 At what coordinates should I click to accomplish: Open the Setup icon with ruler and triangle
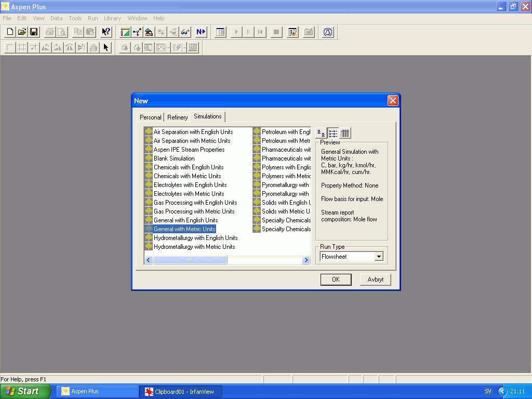pos(125,32)
